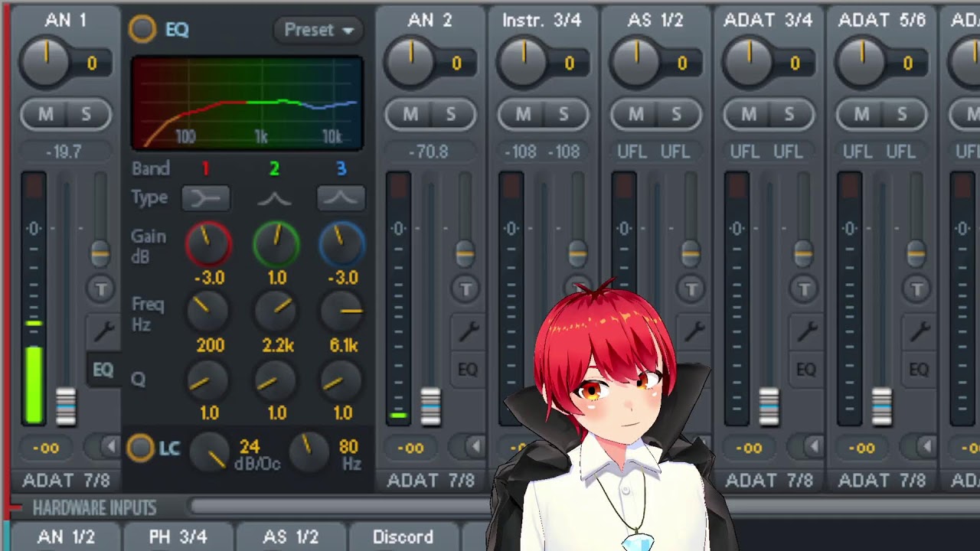Select the AN 1/2 bottom tab
Viewport: 980px width, 551px height.
click(x=66, y=537)
